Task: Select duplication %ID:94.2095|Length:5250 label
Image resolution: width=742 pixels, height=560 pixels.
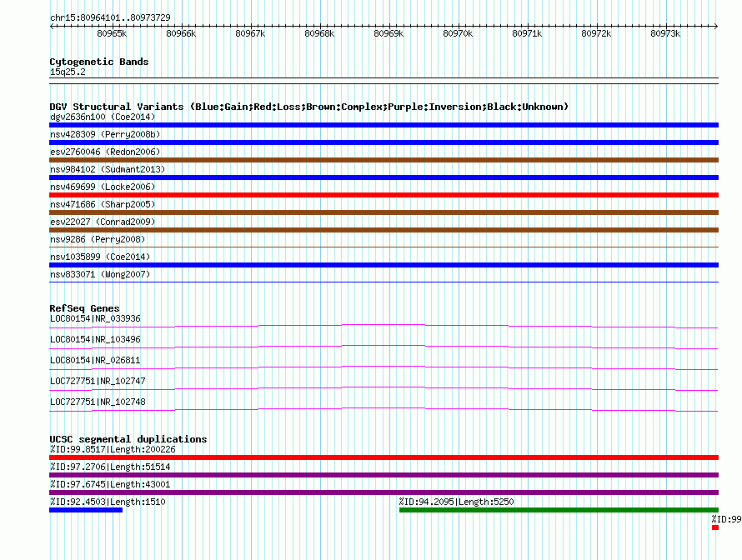Action: coord(457,502)
